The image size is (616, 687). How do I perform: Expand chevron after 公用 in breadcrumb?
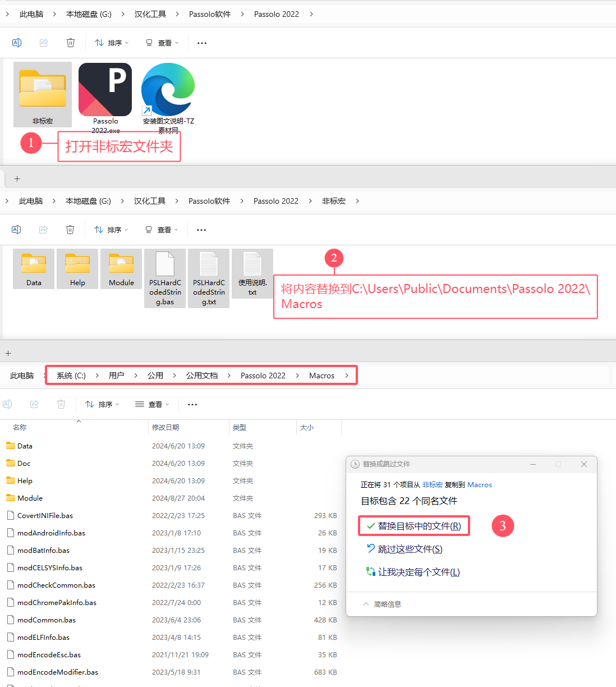click(174, 375)
